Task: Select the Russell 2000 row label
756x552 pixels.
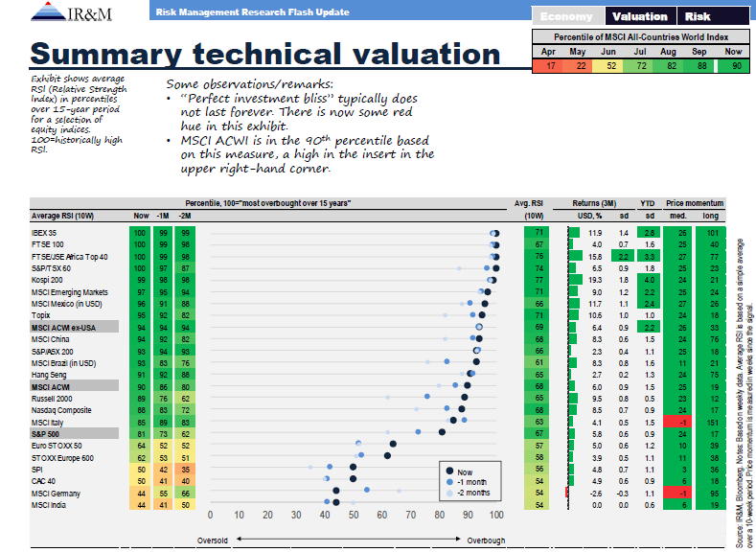Action: [52, 399]
